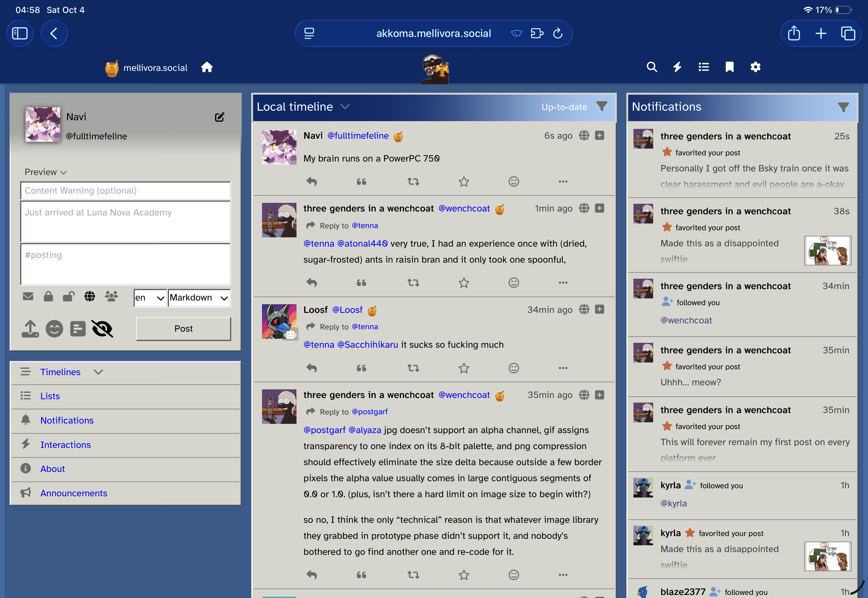Open settings via the header gear icon
868x598 pixels.
pyautogui.click(x=755, y=67)
